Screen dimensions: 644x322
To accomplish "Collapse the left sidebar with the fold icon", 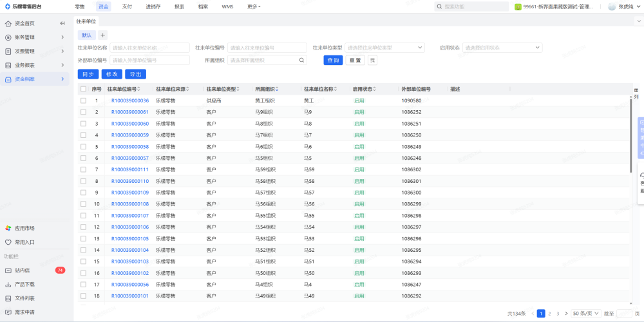I will tap(62, 23).
